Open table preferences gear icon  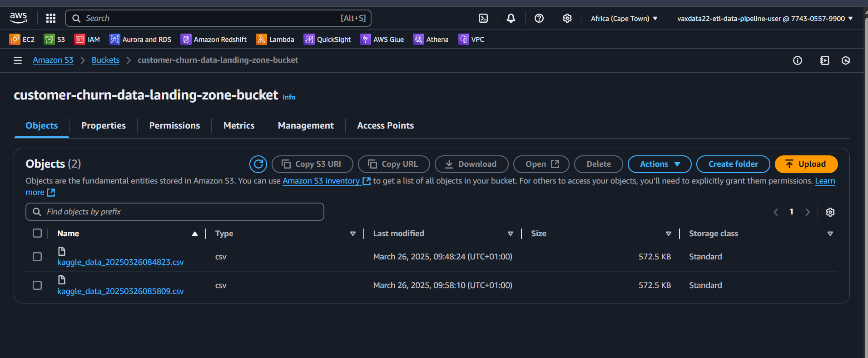(x=830, y=212)
